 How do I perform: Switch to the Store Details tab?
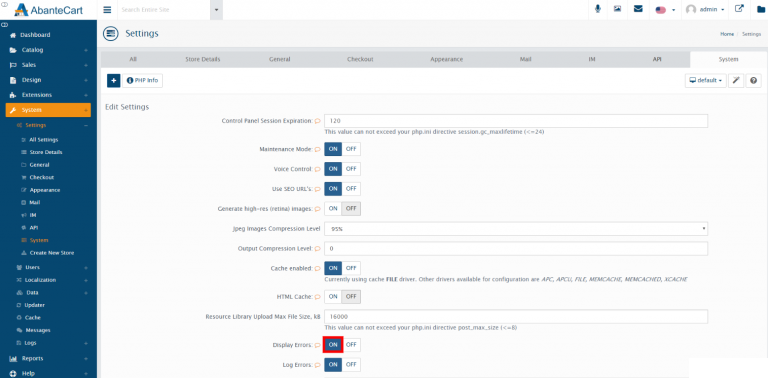pos(203,59)
